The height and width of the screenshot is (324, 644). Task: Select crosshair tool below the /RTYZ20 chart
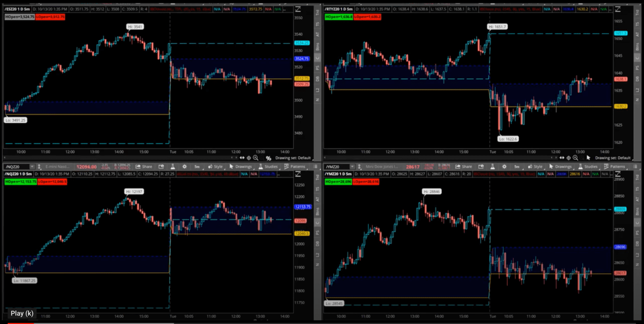pyautogui.click(x=569, y=158)
